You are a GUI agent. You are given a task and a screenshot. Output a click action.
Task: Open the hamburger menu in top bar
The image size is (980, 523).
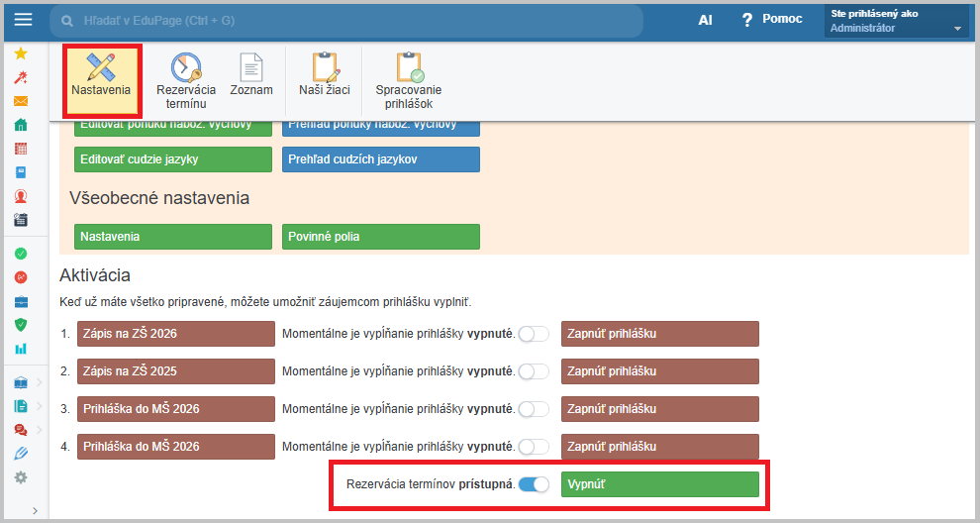[x=24, y=20]
